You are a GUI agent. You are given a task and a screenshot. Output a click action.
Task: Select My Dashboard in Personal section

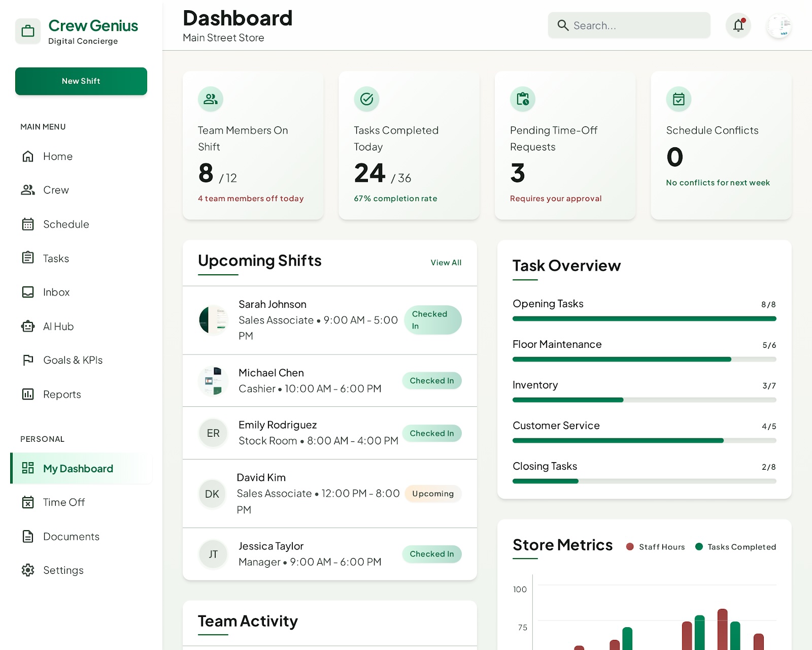(81, 468)
